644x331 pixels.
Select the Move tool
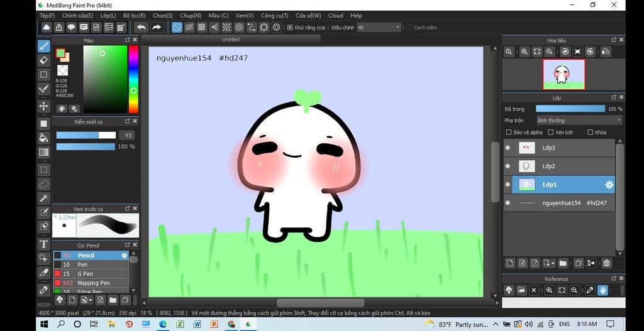[x=44, y=106]
